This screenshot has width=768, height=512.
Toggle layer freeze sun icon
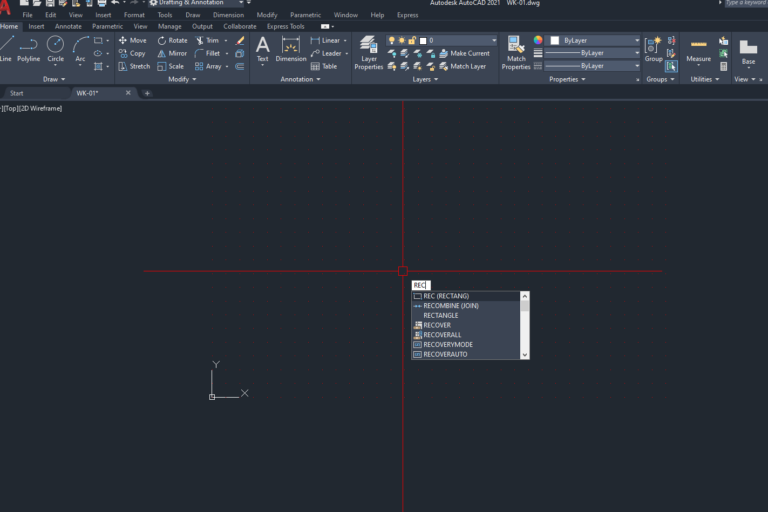402,40
